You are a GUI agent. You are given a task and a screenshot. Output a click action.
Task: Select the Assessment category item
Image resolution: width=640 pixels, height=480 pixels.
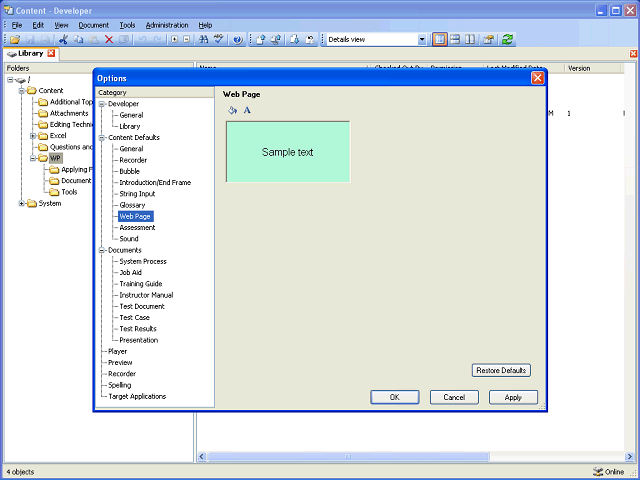(x=137, y=227)
